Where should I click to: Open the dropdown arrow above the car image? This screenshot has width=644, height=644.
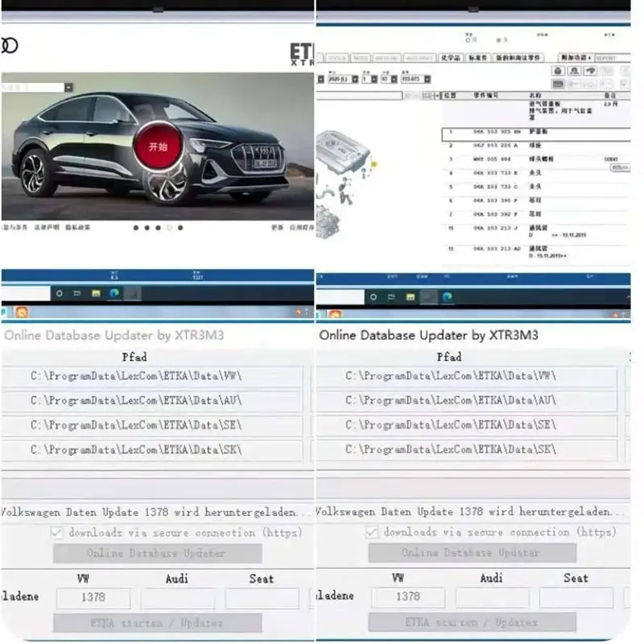pos(68,88)
